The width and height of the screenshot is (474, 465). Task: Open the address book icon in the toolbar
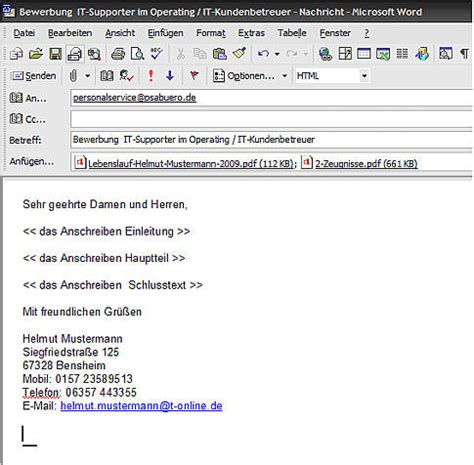pyautogui.click(x=107, y=76)
